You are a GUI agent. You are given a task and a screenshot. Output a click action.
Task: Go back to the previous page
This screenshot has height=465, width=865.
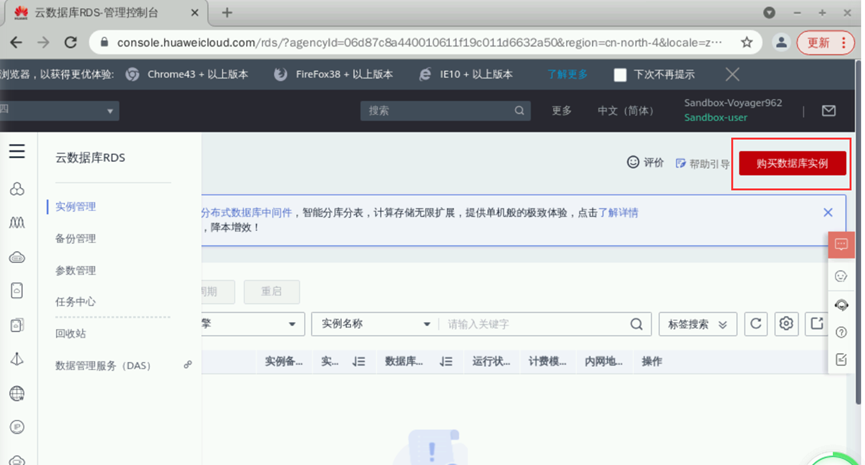coord(17,42)
